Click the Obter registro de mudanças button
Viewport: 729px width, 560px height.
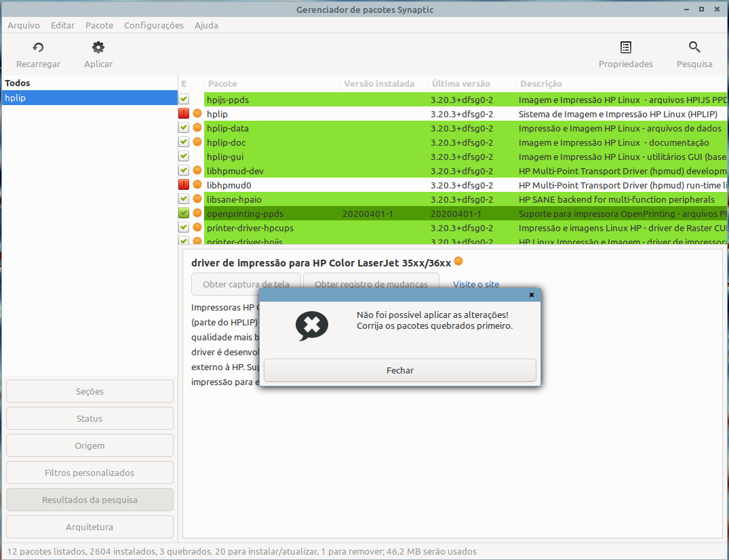click(x=371, y=284)
